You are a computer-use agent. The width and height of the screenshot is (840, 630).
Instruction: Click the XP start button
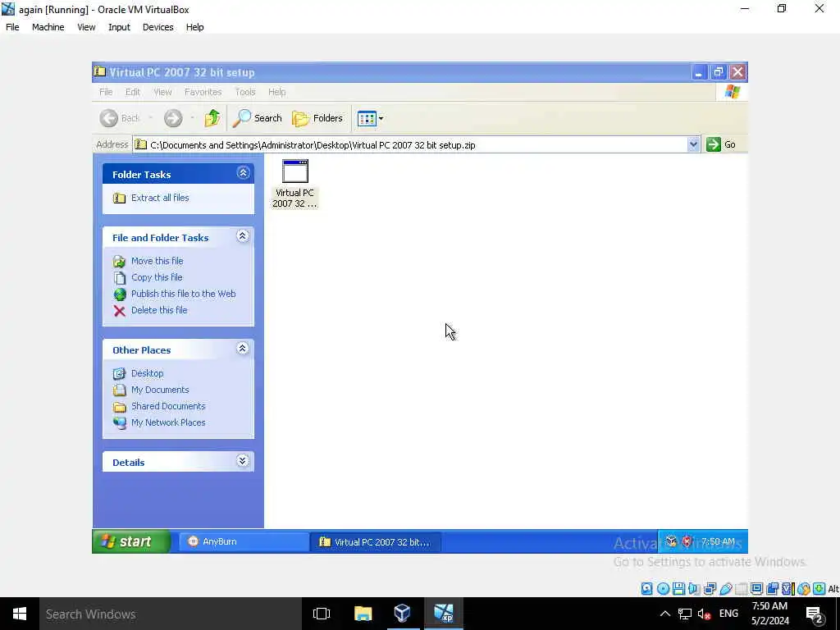(x=132, y=541)
